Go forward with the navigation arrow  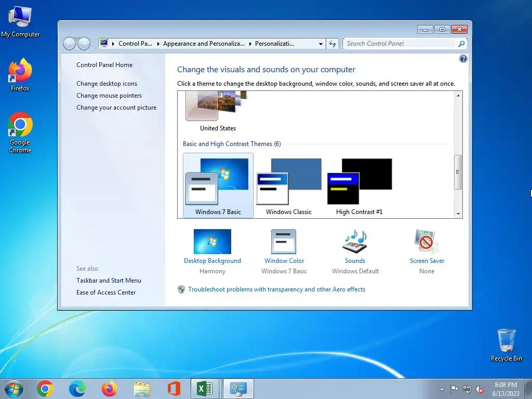(84, 44)
